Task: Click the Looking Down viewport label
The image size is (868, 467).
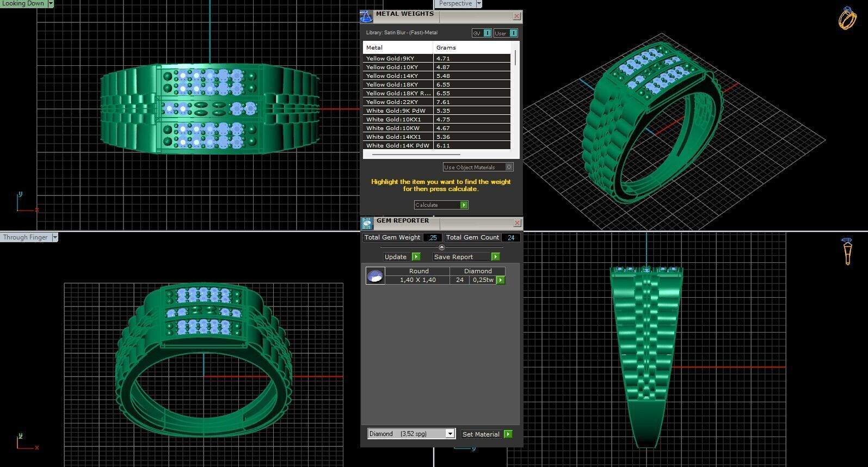Action: tap(23, 4)
